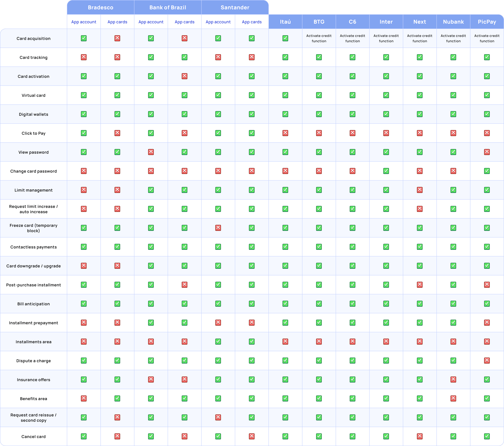Click the Nubank column header
Screen dimensions: 504x446
[453, 22]
